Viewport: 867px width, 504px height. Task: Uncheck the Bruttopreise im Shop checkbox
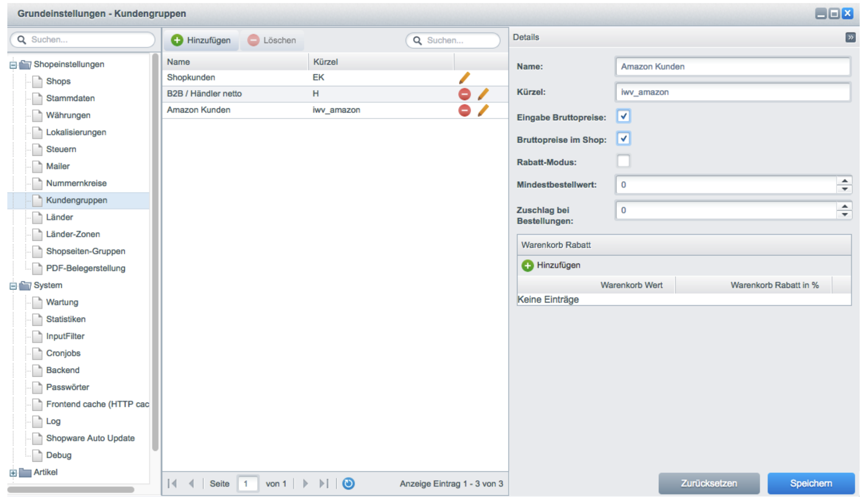pos(623,139)
